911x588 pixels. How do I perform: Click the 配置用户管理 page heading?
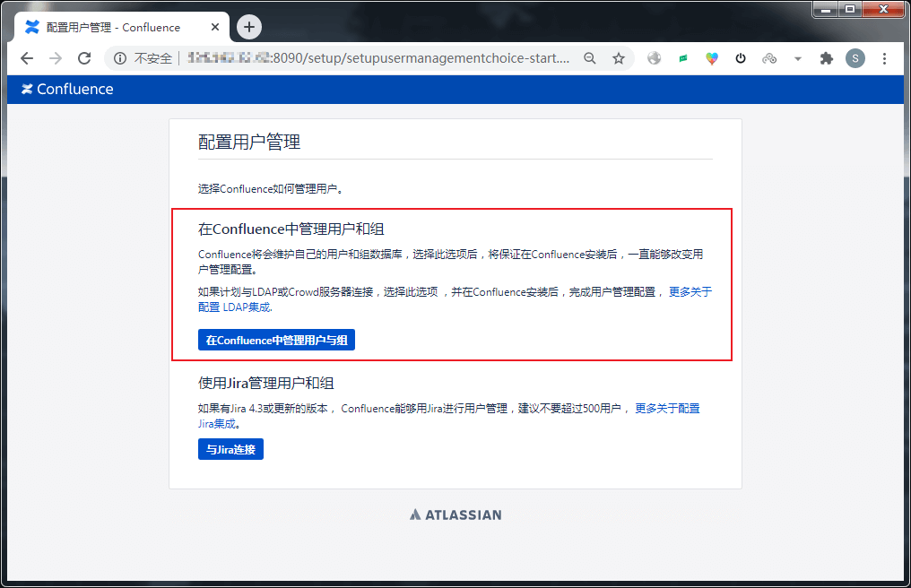pyautogui.click(x=249, y=142)
